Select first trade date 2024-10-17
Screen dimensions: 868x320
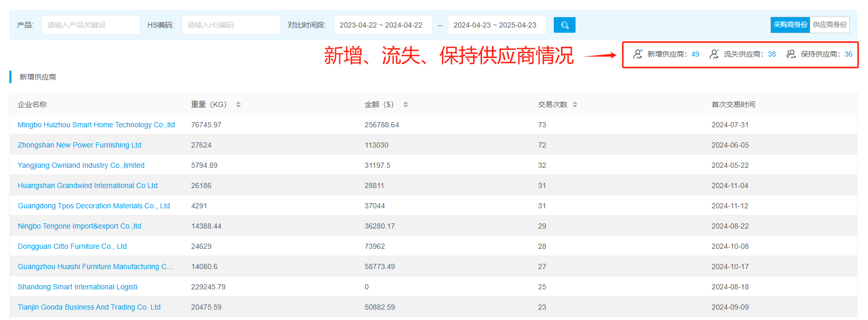click(x=730, y=266)
